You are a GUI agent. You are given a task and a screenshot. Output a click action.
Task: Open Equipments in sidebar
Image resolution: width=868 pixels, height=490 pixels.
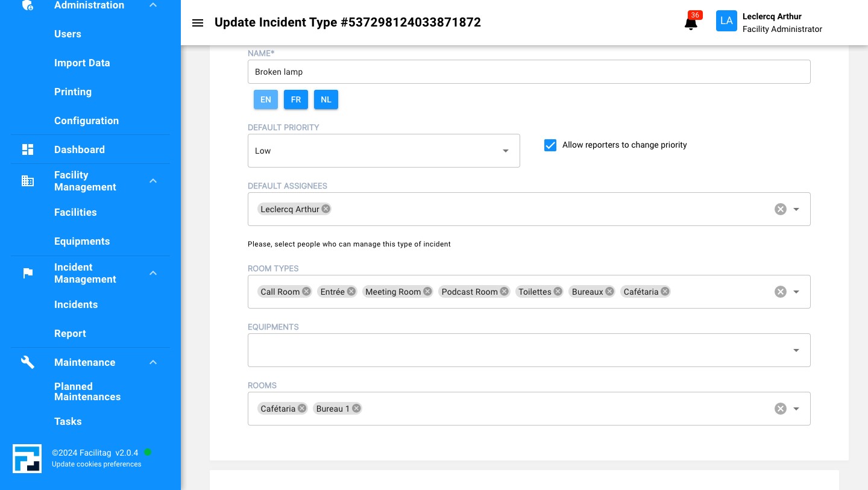(x=82, y=241)
